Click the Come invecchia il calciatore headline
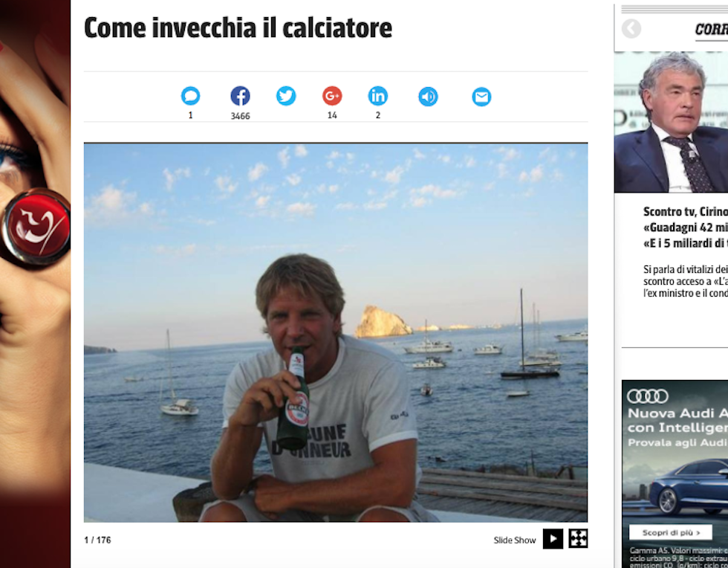 [238, 28]
